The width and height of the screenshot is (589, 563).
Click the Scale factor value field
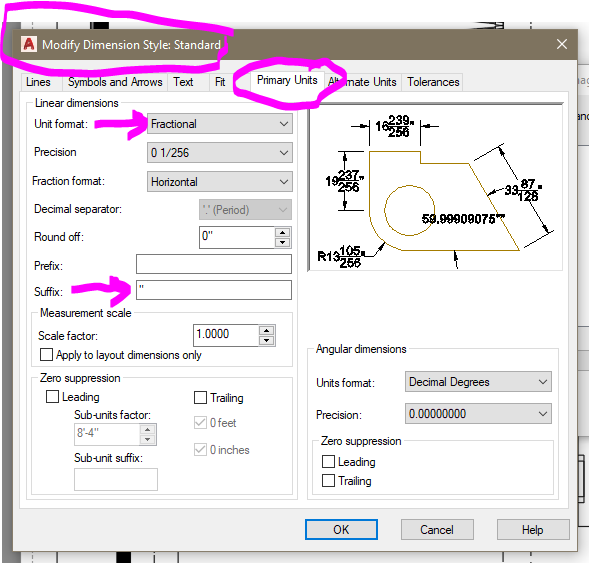tap(226, 335)
